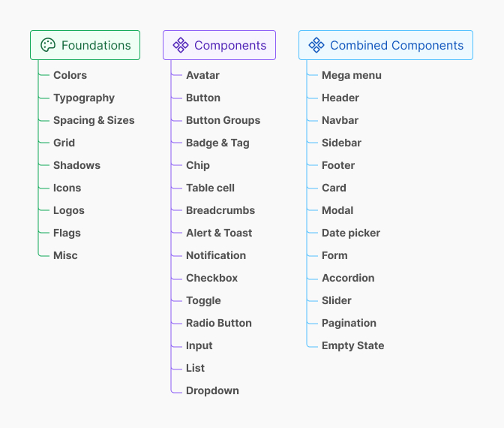The width and height of the screenshot is (504, 428).
Task: Click the purple diamond icon beside Components
Action: pos(181,45)
